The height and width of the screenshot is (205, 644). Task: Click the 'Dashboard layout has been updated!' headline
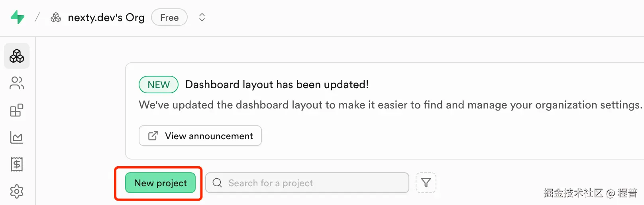pos(277,85)
